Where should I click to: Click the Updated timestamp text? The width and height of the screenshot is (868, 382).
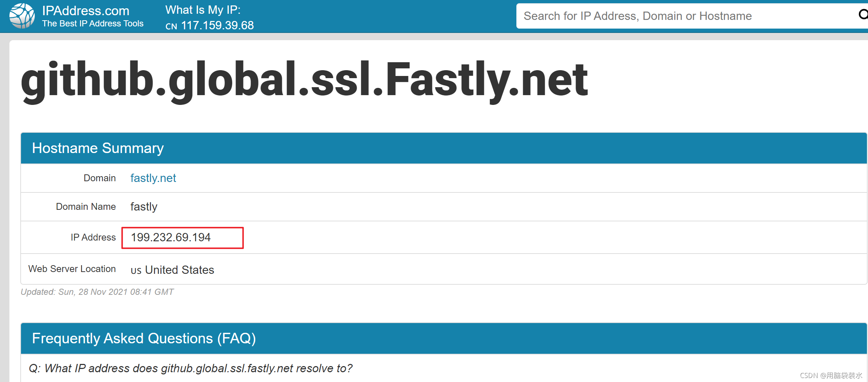[x=97, y=292]
